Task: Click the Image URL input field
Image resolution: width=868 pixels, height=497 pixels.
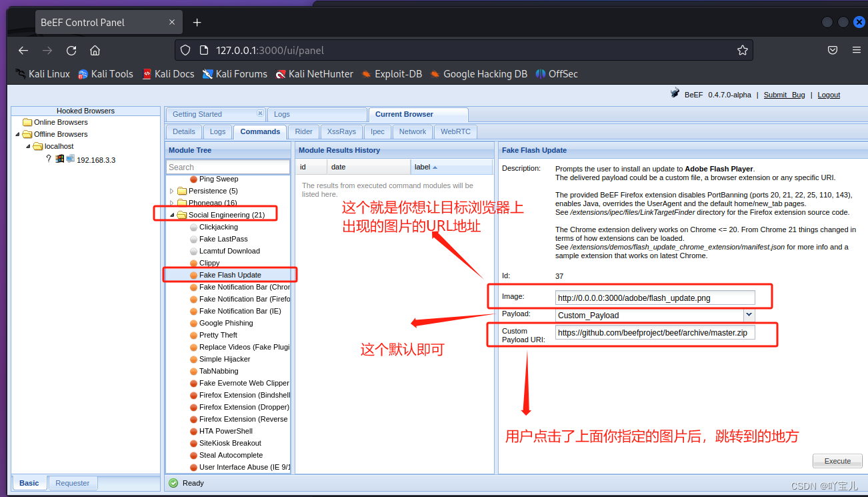Action: tap(655, 298)
